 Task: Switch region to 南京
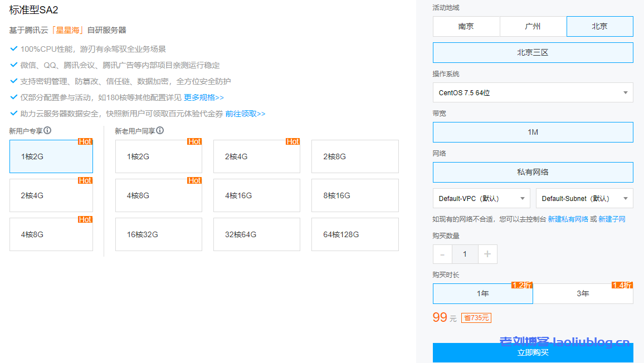(466, 26)
